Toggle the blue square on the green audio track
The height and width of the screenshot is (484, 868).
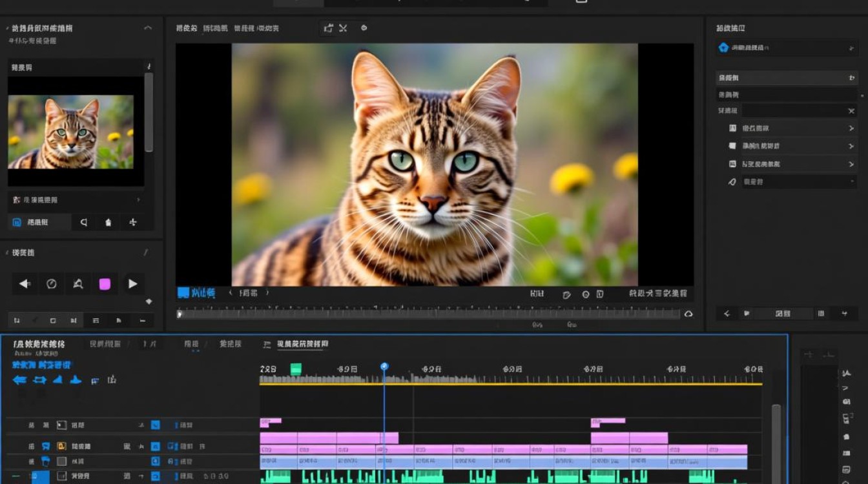tap(155, 476)
